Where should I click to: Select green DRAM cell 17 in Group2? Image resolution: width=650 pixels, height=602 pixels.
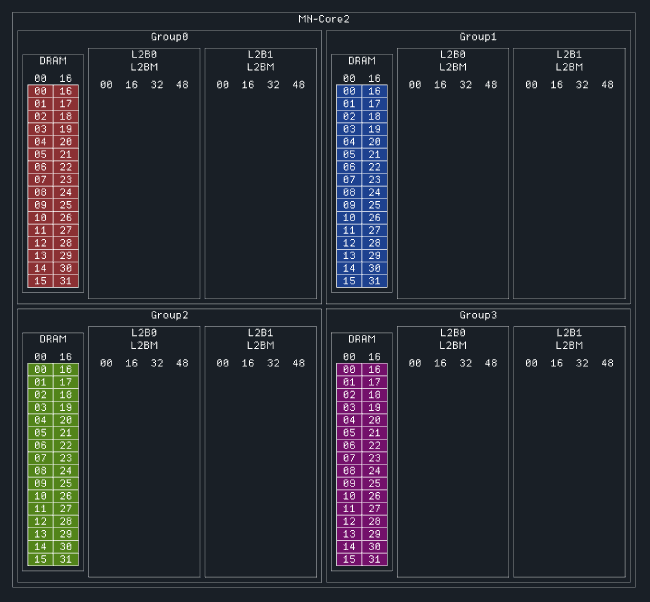click(65, 382)
